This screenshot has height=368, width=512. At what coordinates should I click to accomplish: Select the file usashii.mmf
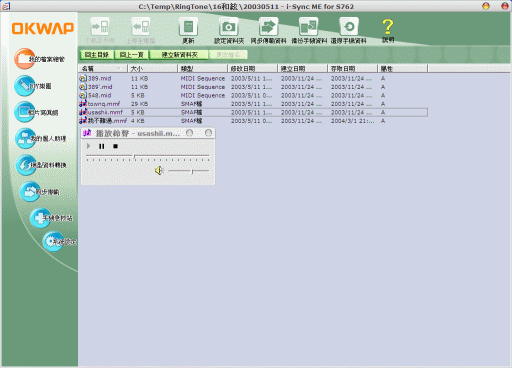pos(105,112)
